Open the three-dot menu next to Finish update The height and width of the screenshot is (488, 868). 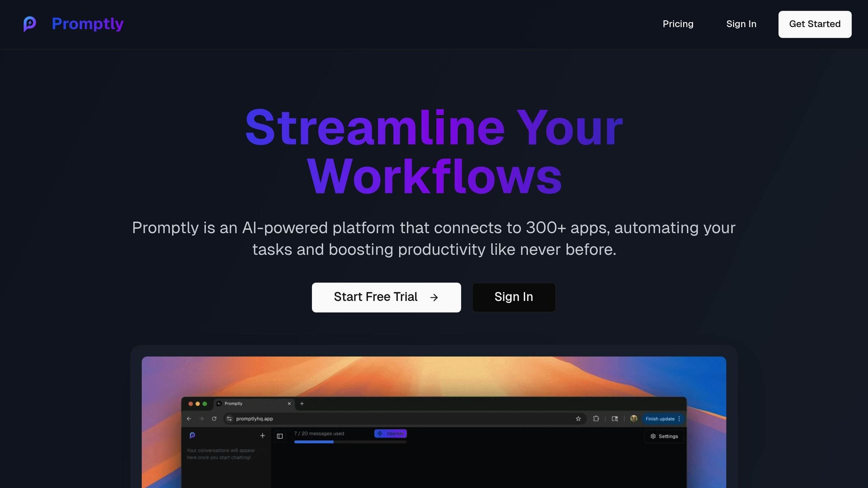point(679,419)
